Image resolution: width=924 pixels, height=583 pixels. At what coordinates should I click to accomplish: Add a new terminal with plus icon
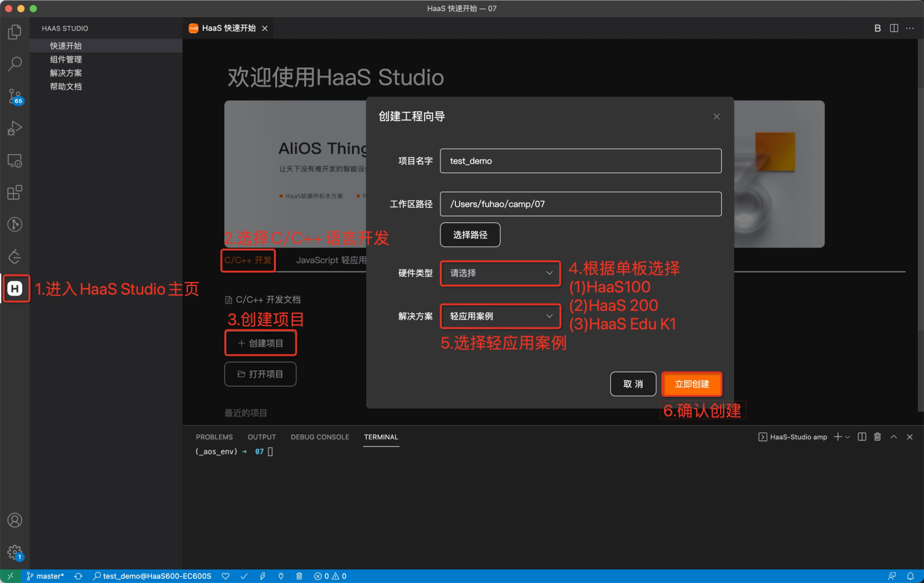tap(837, 437)
